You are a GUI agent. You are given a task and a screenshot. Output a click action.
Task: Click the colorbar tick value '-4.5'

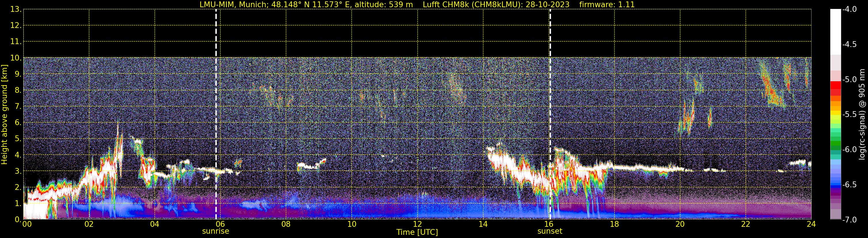tap(849, 44)
